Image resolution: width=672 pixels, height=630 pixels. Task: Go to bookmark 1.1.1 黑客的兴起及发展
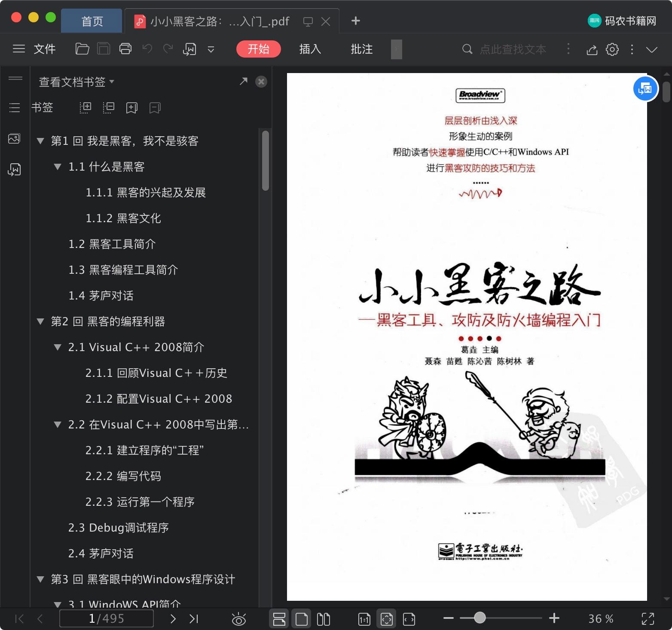(x=146, y=193)
